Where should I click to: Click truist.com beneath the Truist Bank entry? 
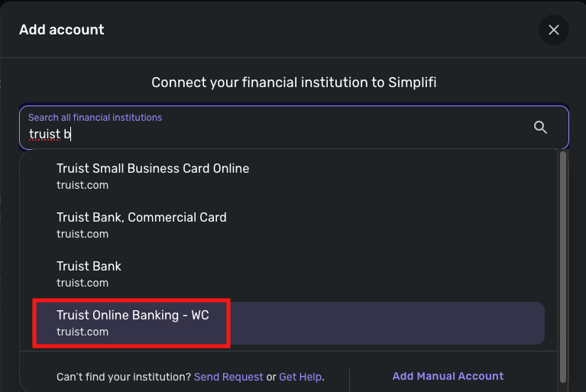(83, 283)
